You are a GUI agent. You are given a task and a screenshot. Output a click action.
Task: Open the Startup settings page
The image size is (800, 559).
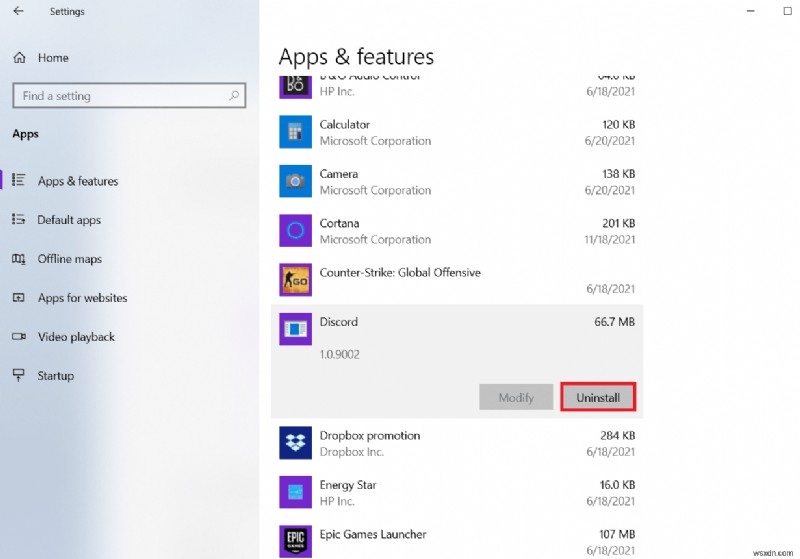click(56, 376)
